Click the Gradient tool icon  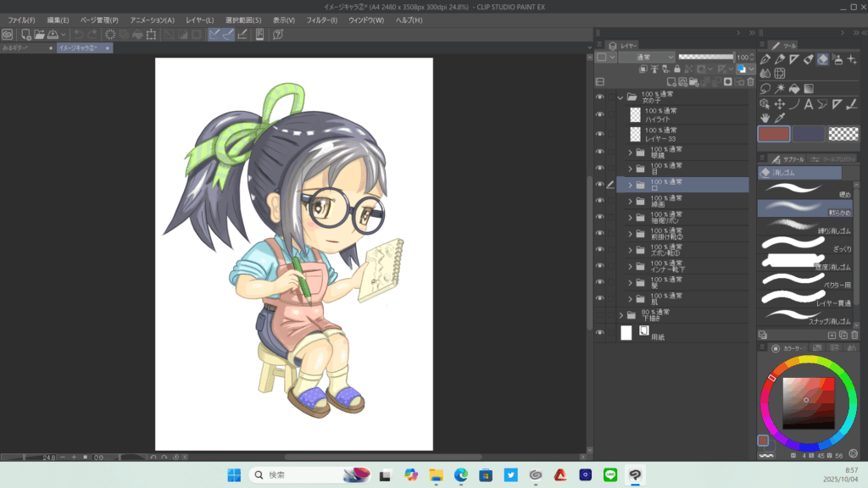click(809, 88)
